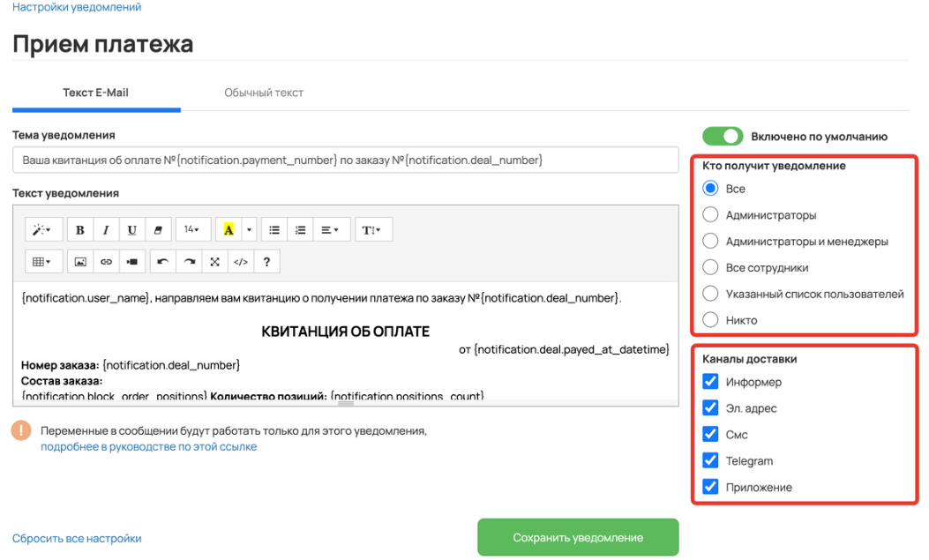Switch to the Обычный текст tab

pyautogui.click(x=264, y=93)
